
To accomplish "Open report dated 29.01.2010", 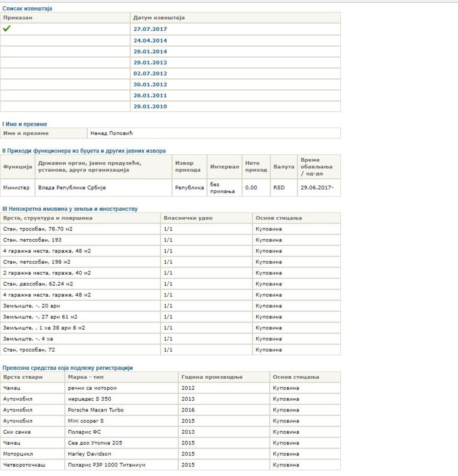I will point(150,106).
